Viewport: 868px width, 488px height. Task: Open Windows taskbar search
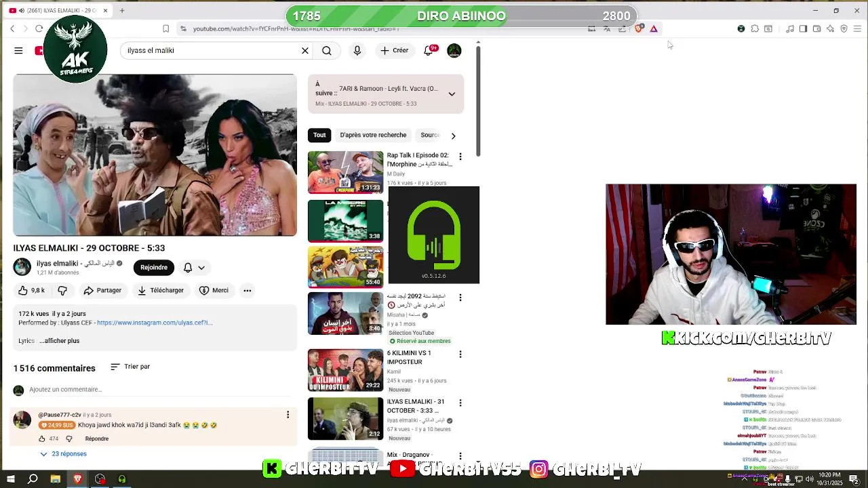pyautogui.click(x=33, y=479)
